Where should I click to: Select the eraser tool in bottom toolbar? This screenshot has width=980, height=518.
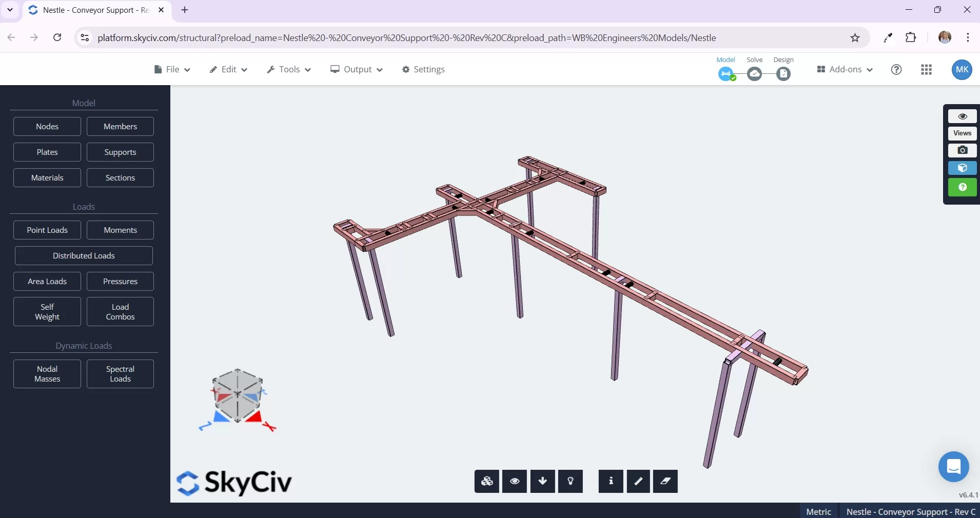pos(665,481)
